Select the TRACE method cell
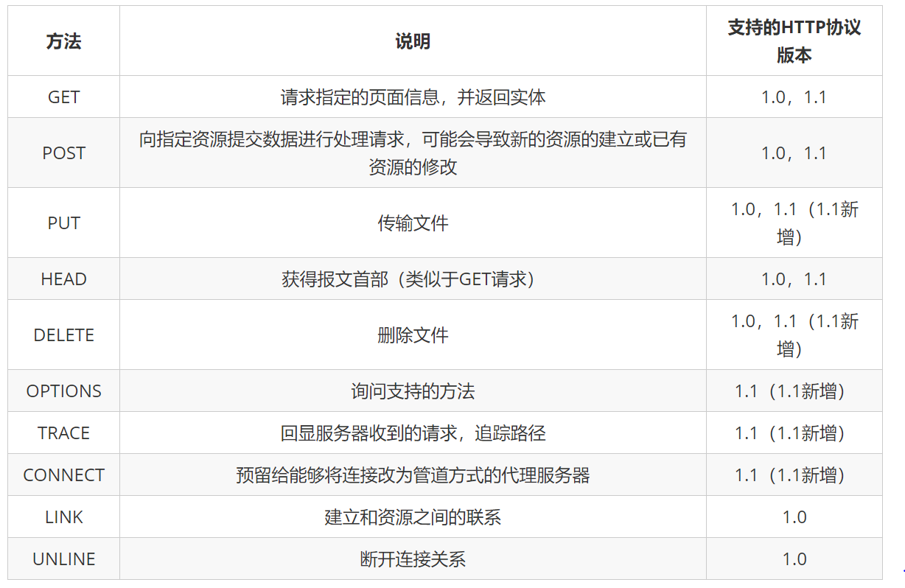The height and width of the screenshot is (588, 905). tap(63, 433)
